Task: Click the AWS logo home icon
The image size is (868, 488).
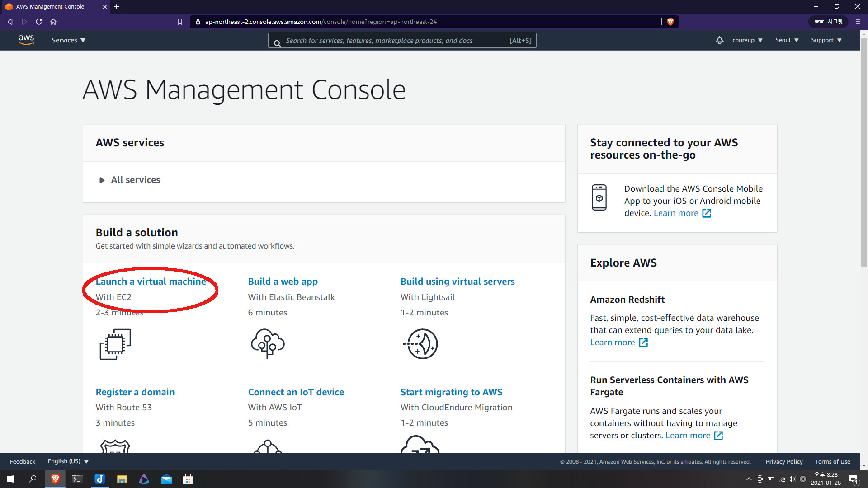Action: point(26,40)
